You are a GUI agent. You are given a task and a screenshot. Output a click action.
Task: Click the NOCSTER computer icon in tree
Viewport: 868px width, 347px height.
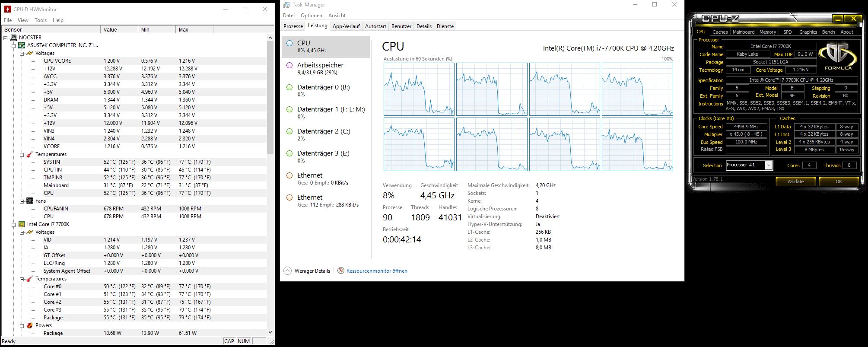(x=14, y=38)
